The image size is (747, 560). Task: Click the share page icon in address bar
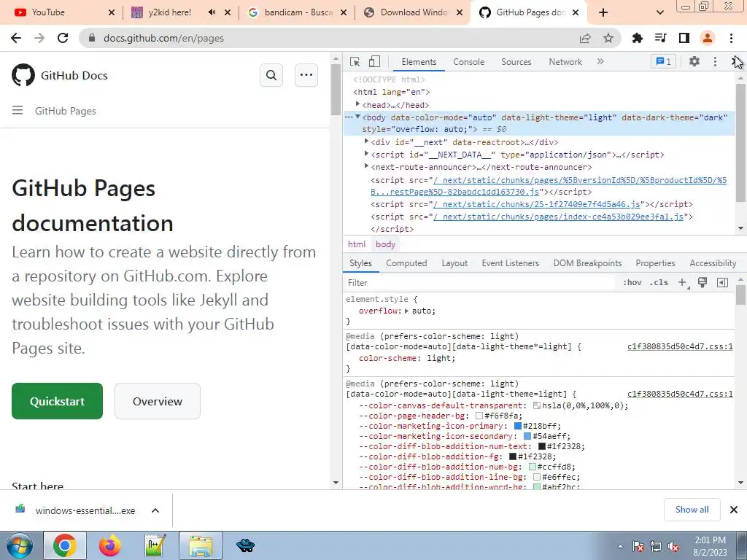point(585,38)
